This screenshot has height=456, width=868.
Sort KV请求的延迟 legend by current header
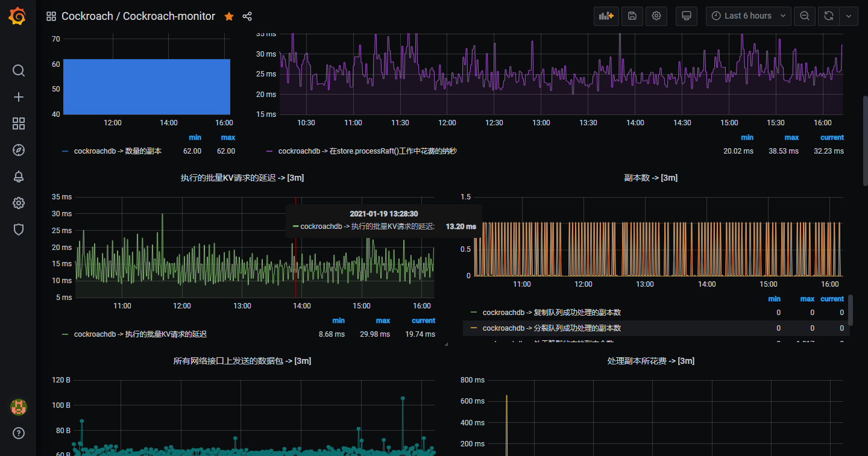[x=424, y=320]
